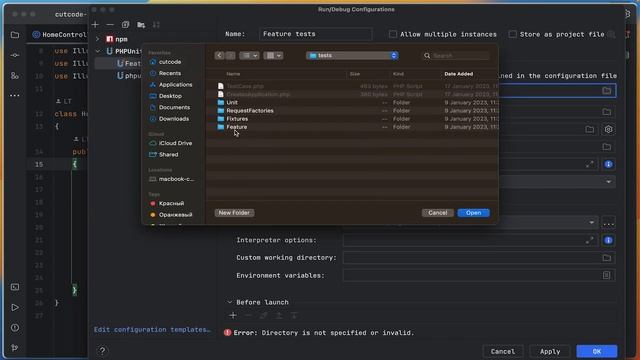Click move into new folder icon

point(141,25)
